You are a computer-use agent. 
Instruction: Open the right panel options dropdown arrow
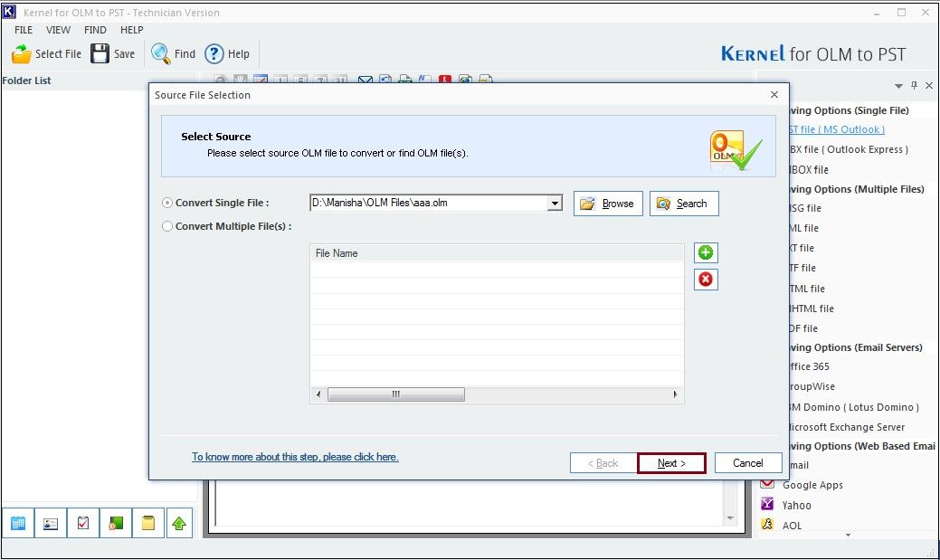pos(898,86)
